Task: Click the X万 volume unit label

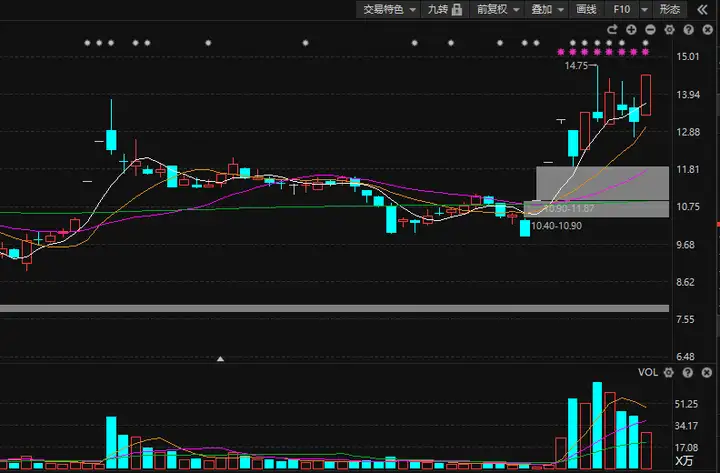Action: (x=684, y=461)
